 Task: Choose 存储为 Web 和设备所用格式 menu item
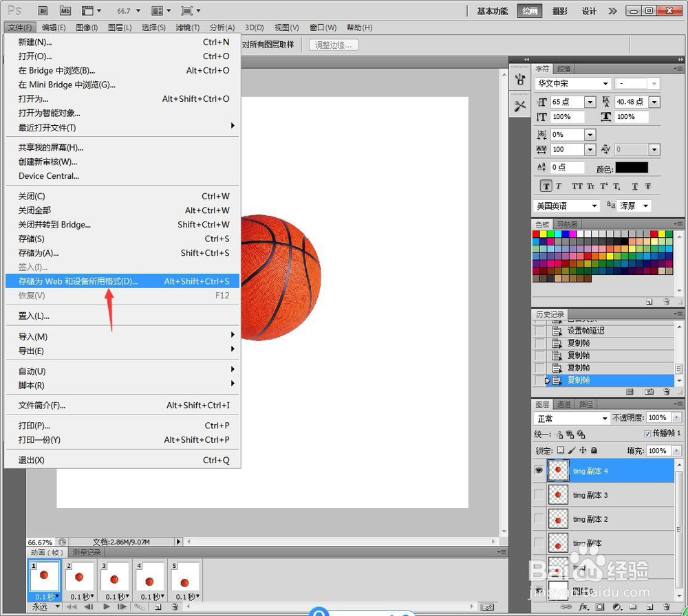[x=122, y=281]
